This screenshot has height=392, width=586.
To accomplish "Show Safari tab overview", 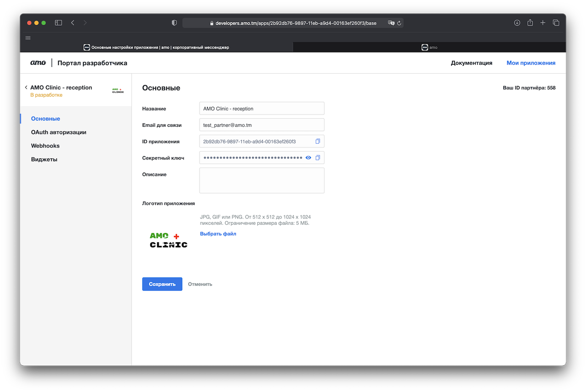I will point(556,23).
